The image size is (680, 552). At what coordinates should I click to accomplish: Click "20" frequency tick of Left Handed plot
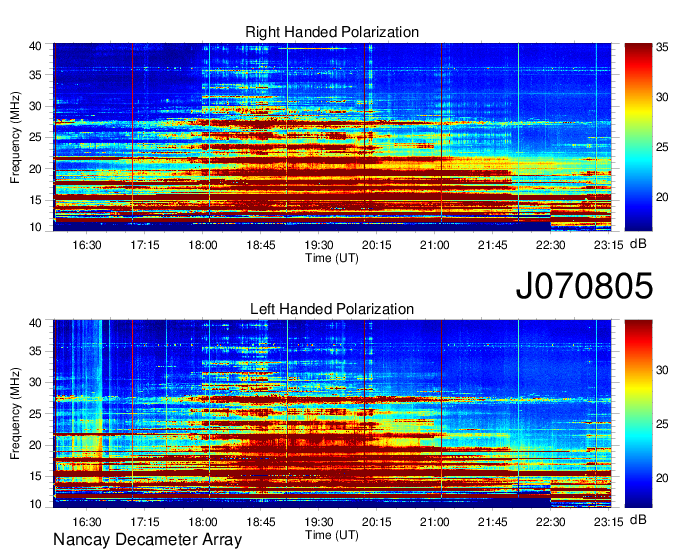click(35, 445)
